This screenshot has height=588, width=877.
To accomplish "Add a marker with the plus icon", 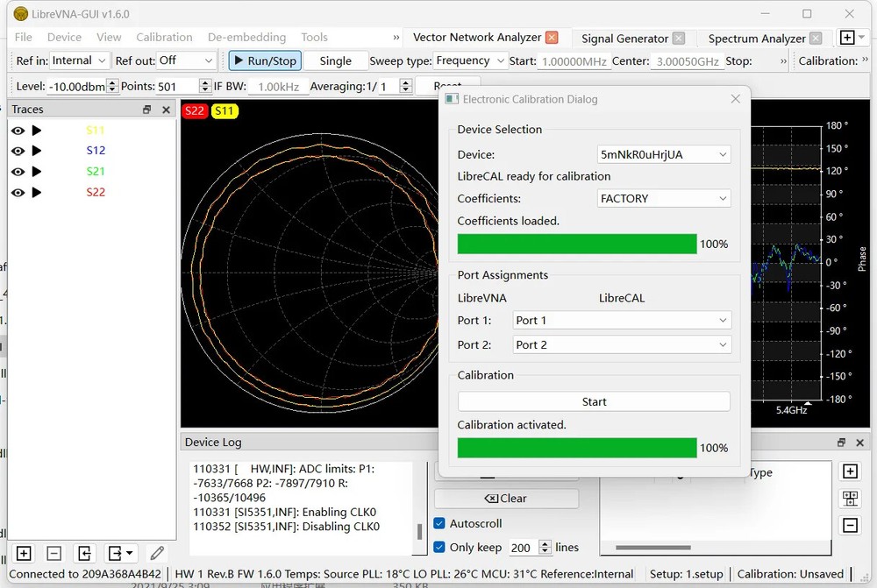I will point(850,471).
